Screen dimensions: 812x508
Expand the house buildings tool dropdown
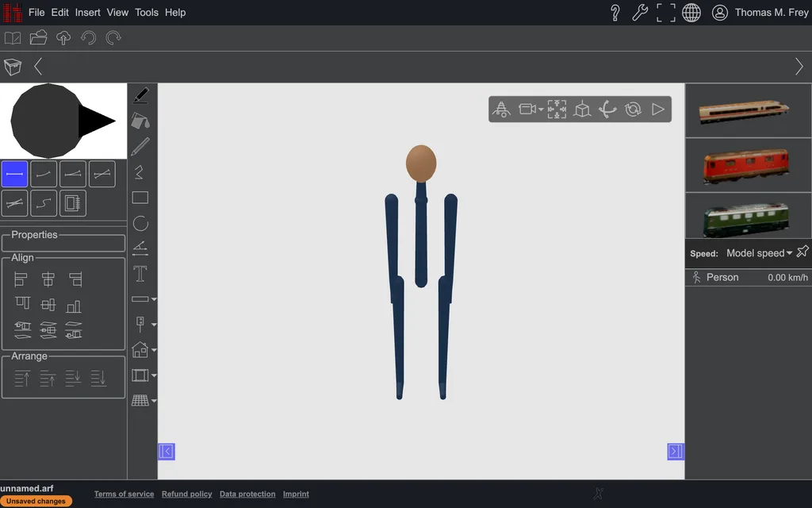[154, 350]
